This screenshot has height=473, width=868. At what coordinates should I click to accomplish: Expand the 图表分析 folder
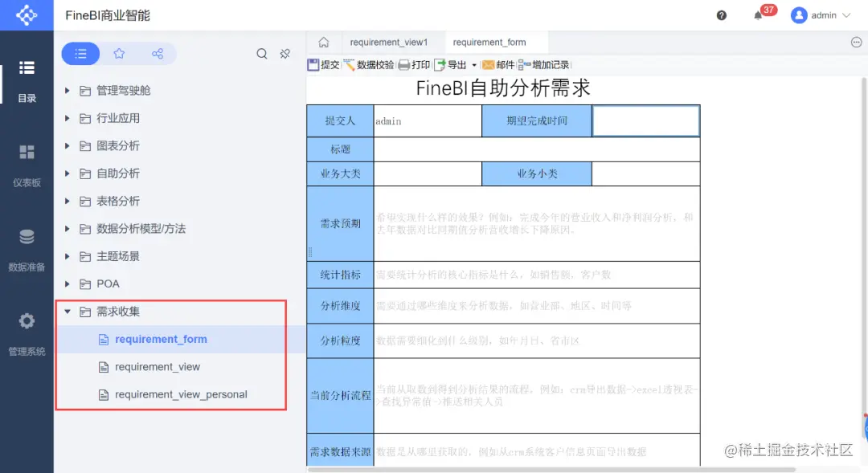click(x=68, y=145)
